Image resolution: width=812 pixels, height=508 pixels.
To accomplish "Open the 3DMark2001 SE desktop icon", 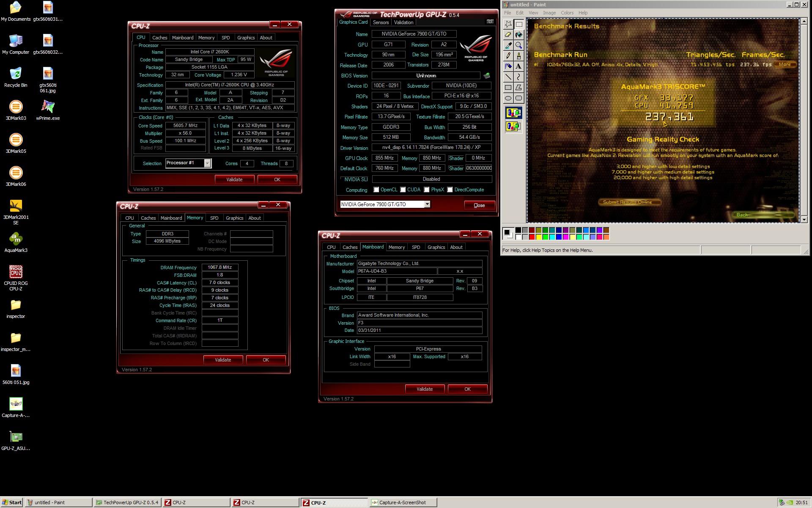I will pyautogui.click(x=16, y=212).
